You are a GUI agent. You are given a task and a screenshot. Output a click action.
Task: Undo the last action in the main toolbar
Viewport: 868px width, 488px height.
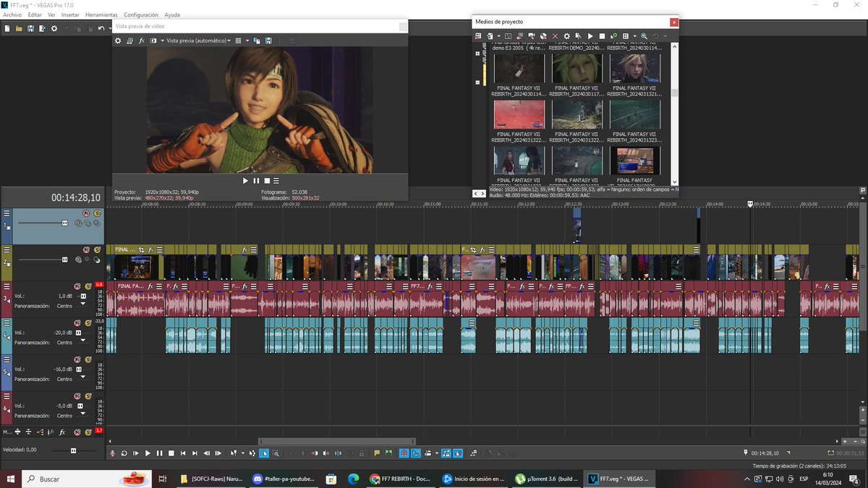101,29
